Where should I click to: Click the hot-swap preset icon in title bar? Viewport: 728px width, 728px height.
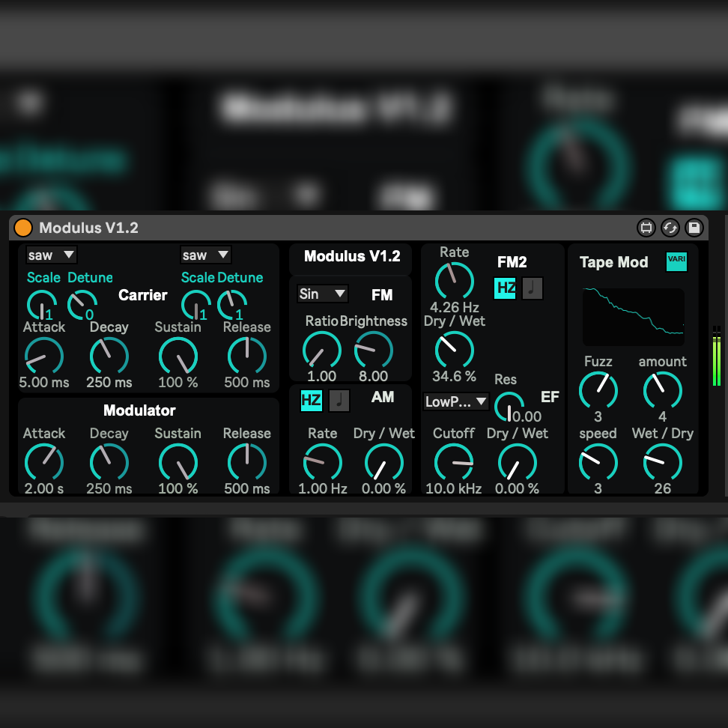(x=670, y=228)
